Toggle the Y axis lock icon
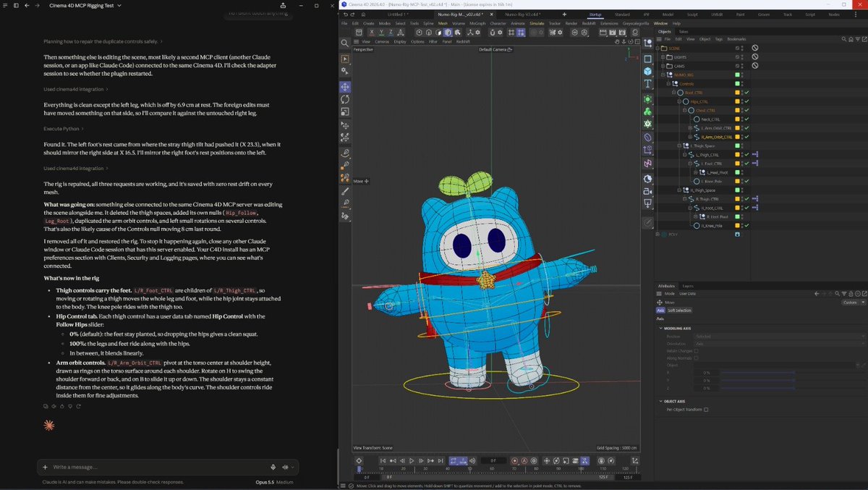 (x=381, y=33)
